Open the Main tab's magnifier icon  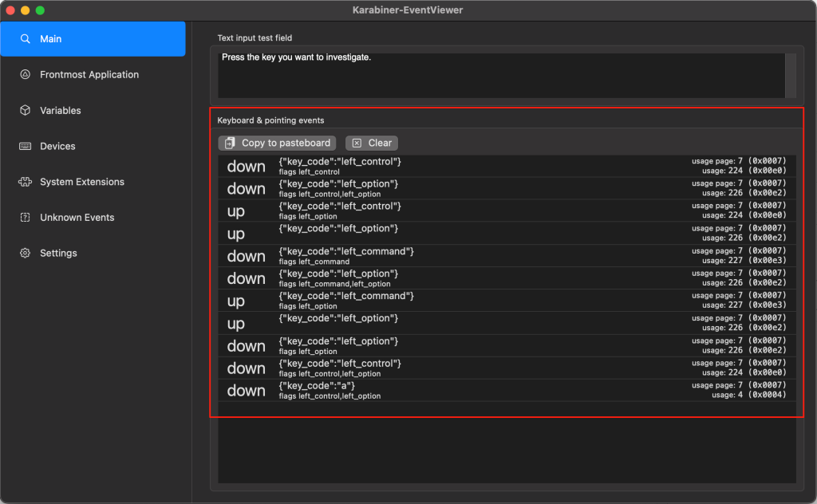point(25,39)
